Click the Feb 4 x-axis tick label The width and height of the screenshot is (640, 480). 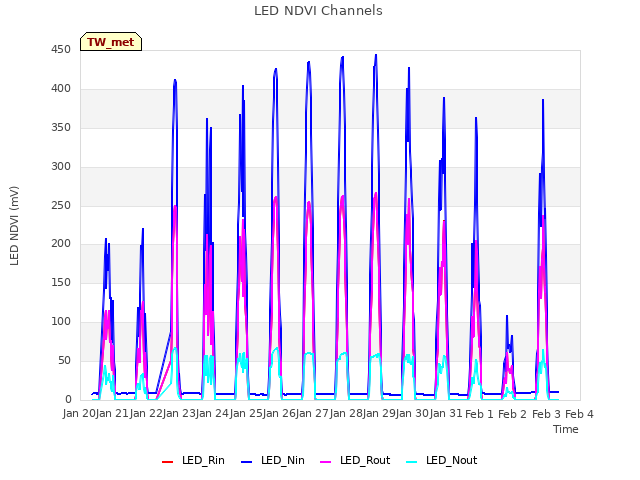coord(579,414)
